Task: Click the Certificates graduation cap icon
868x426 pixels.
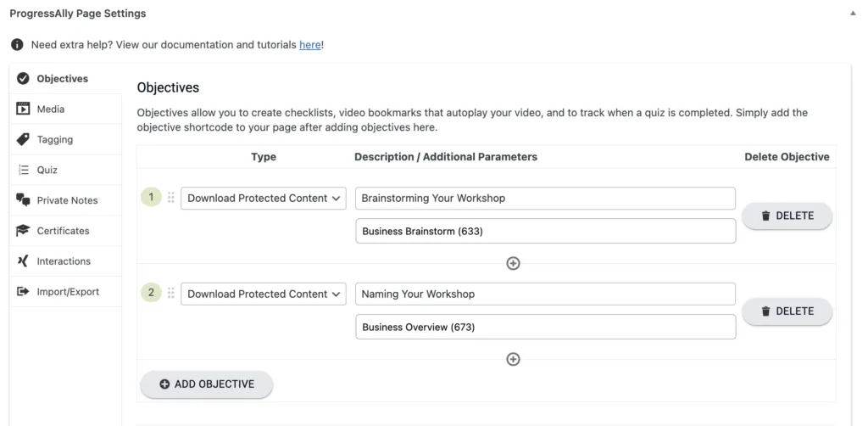Action: pos(23,231)
